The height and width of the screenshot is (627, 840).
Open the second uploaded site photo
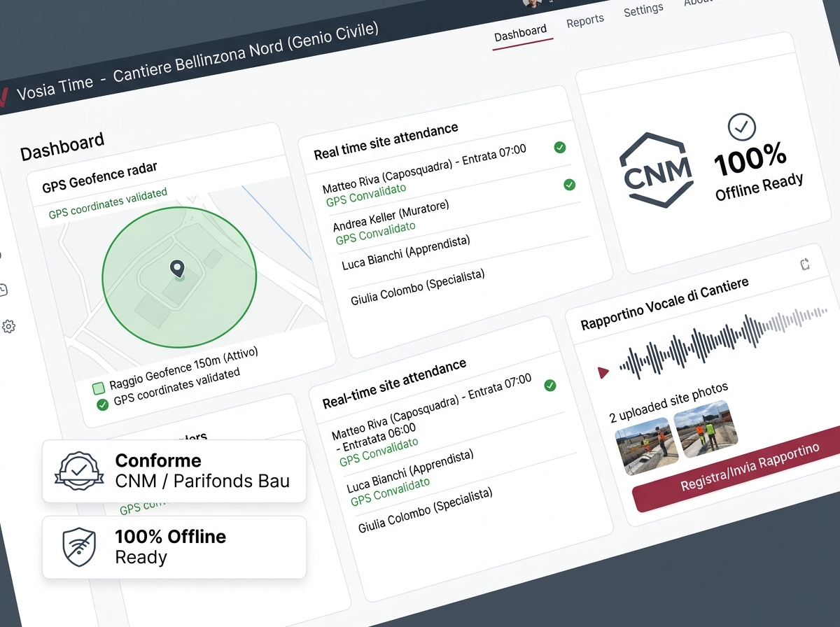click(706, 429)
